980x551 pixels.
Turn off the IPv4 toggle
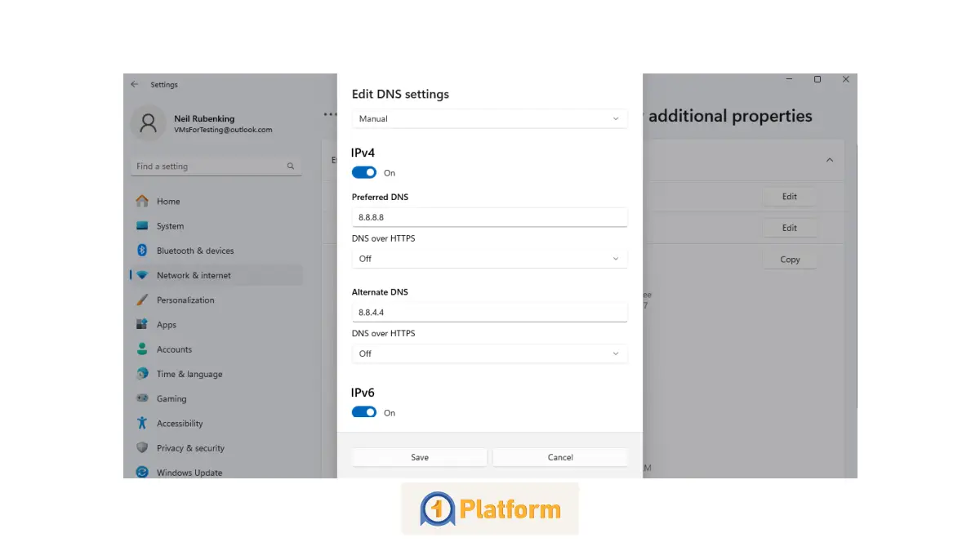364,172
